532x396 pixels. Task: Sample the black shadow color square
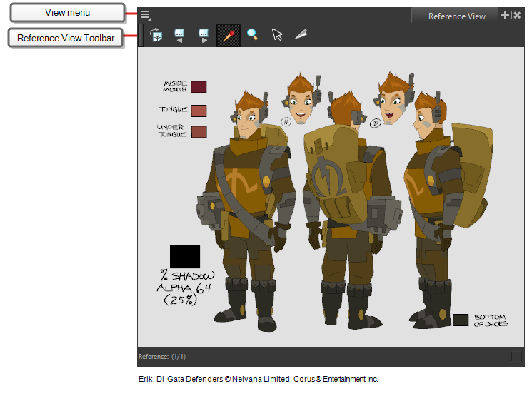[185, 256]
